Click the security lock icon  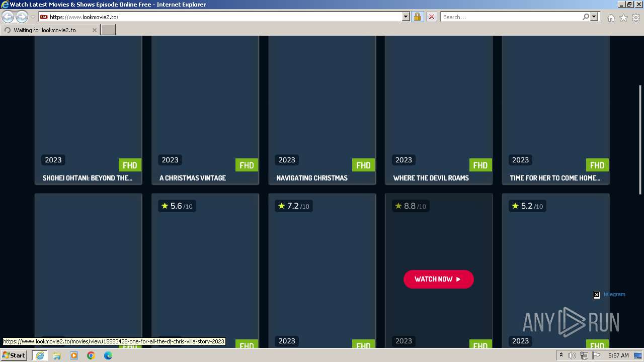[417, 17]
